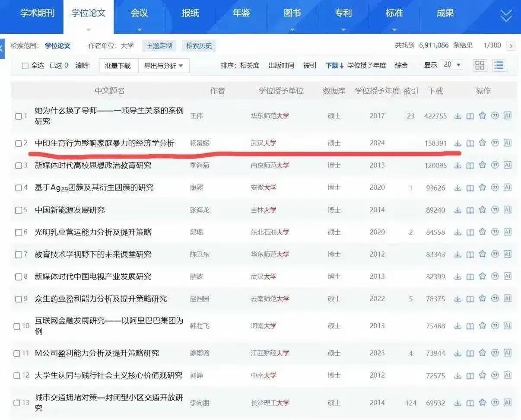521x420 pixels.
Task: Open AI assistant for 张海龙's thesis
Action: pos(508,210)
